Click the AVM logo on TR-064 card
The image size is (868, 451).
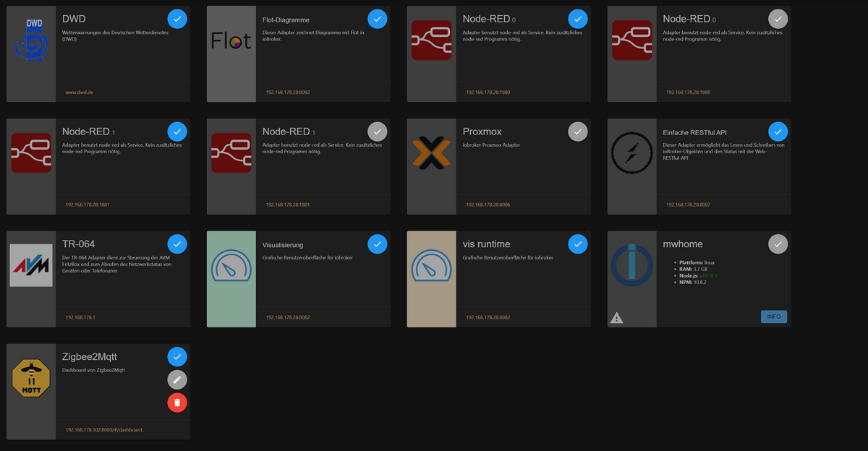coord(31,265)
